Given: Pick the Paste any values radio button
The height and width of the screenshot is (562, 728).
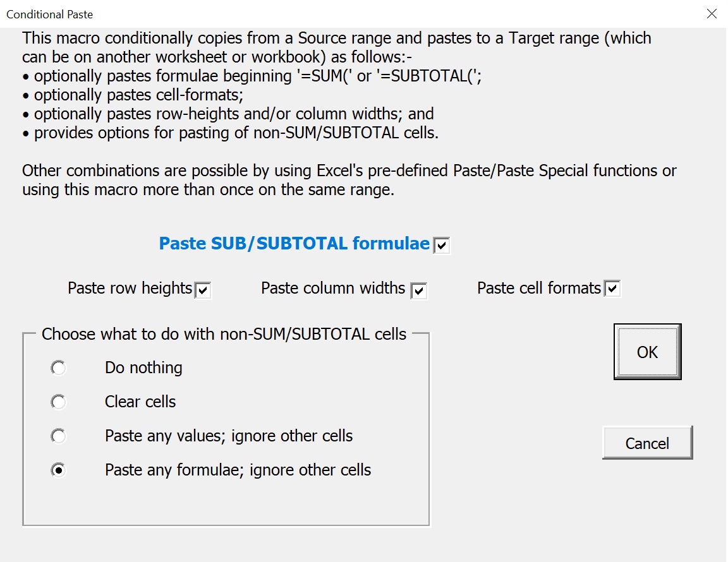Looking at the screenshot, I should point(59,436).
